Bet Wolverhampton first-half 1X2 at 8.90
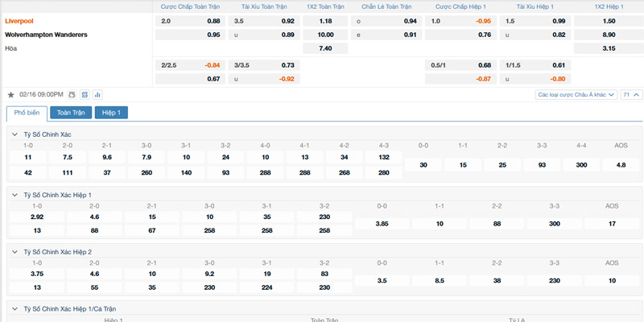 [609, 35]
